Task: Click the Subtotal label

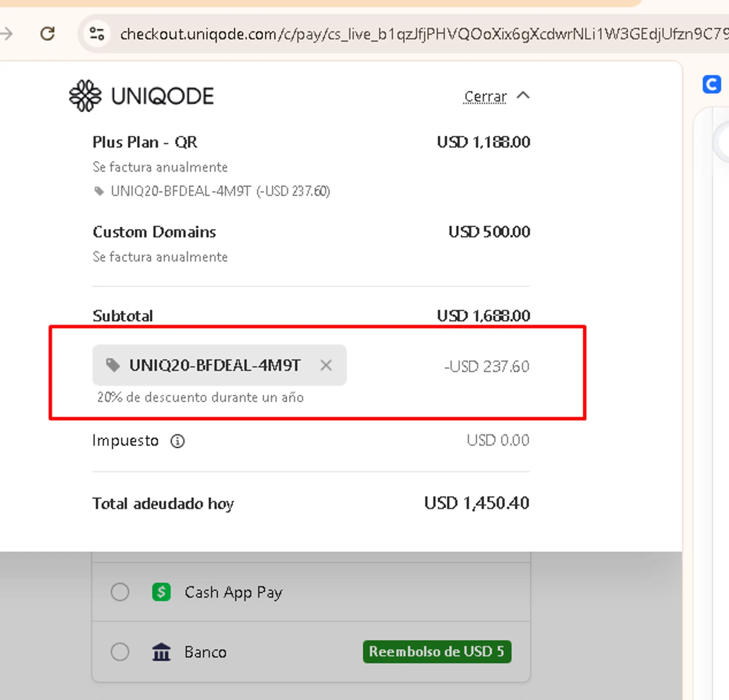Action: (122, 316)
